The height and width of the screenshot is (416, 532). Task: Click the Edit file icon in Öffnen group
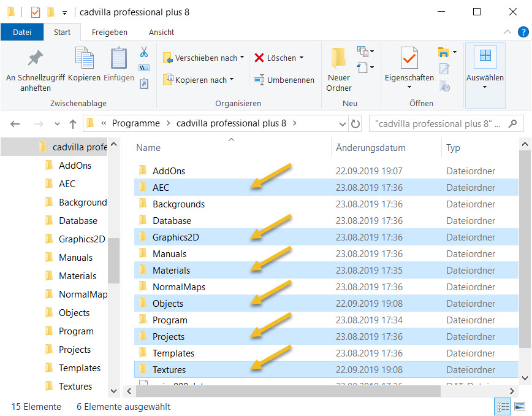pyautogui.click(x=444, y=69)
